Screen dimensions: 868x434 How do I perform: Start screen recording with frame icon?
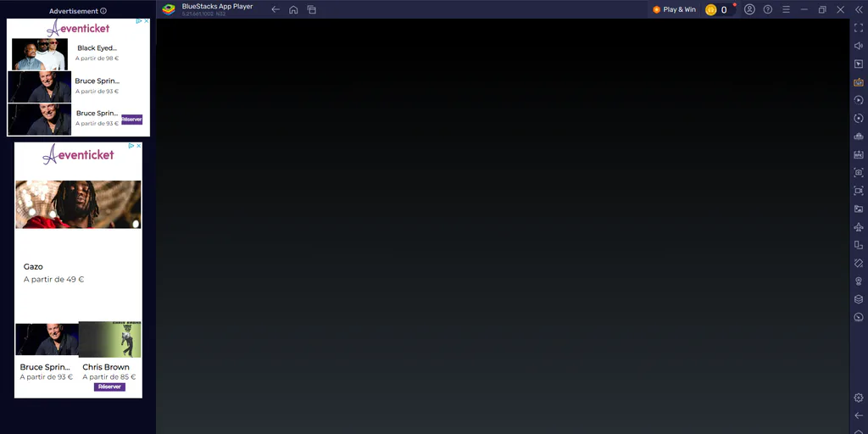tap(859, 191)
